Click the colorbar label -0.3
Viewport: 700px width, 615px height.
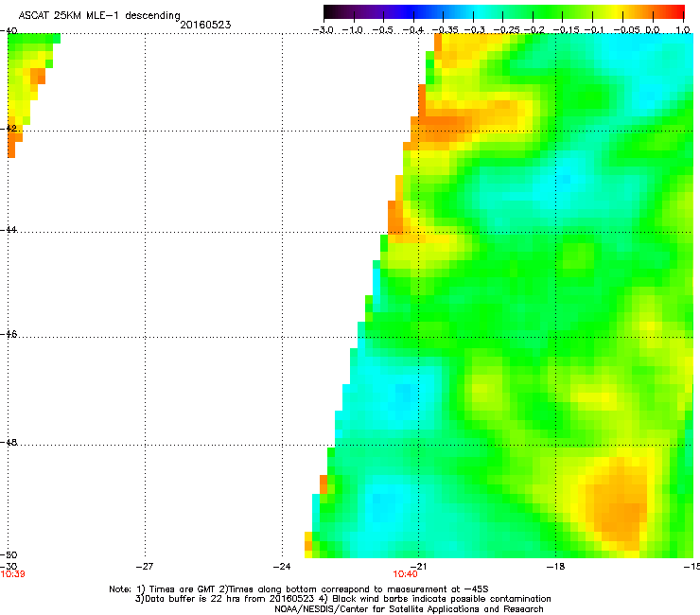[474, 30]
